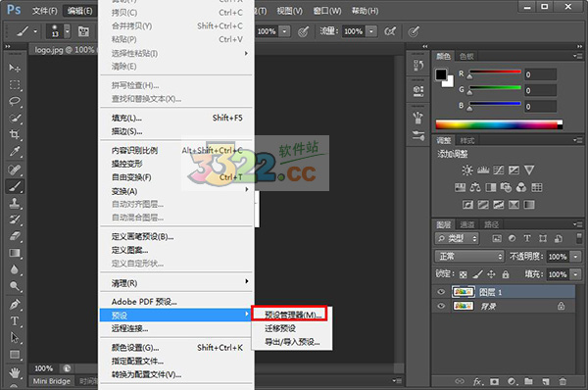Select the History Brush tool

(15, 219)
